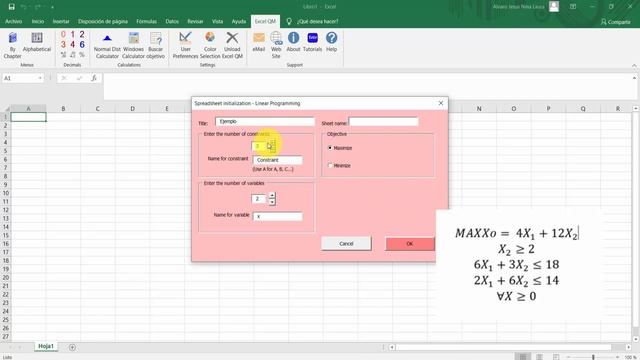Add a new sheet with plus icon
The image size is (640, 360).
(72, 347)
